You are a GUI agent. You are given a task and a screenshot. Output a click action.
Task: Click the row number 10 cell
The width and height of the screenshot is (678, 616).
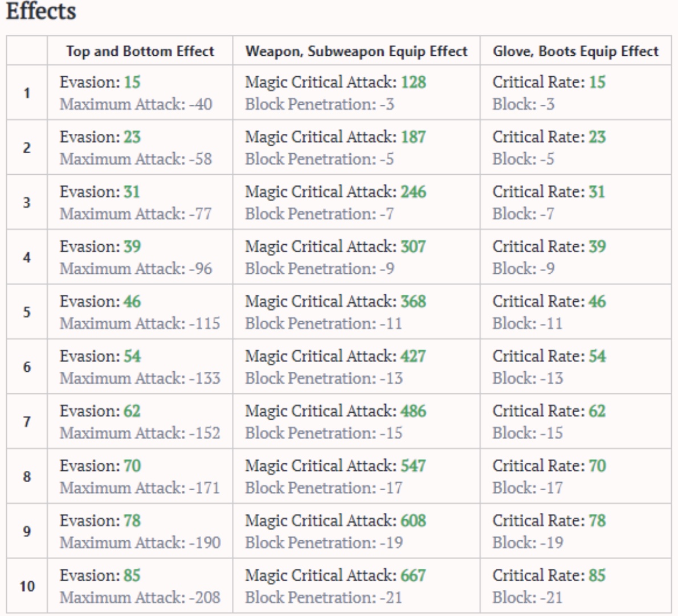(27, 586)
